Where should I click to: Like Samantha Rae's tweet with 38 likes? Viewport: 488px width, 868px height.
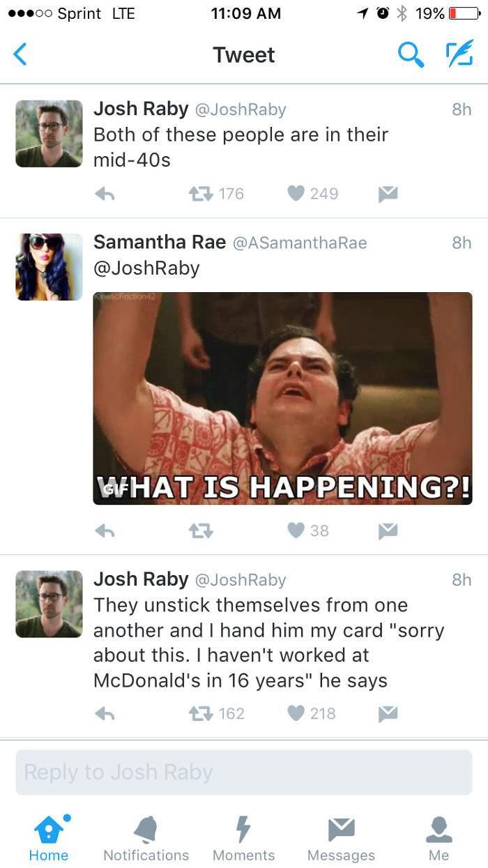pyautogui.click(x=296, y=531)
